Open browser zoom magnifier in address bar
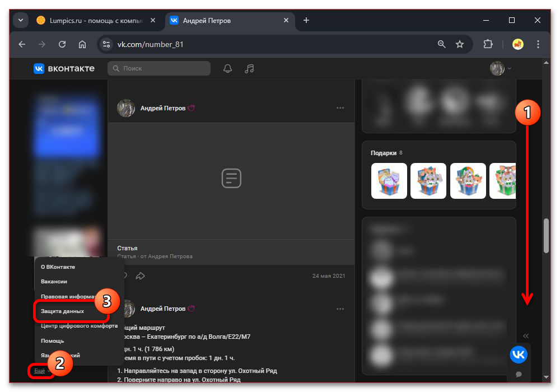 (x=442, y=44)
